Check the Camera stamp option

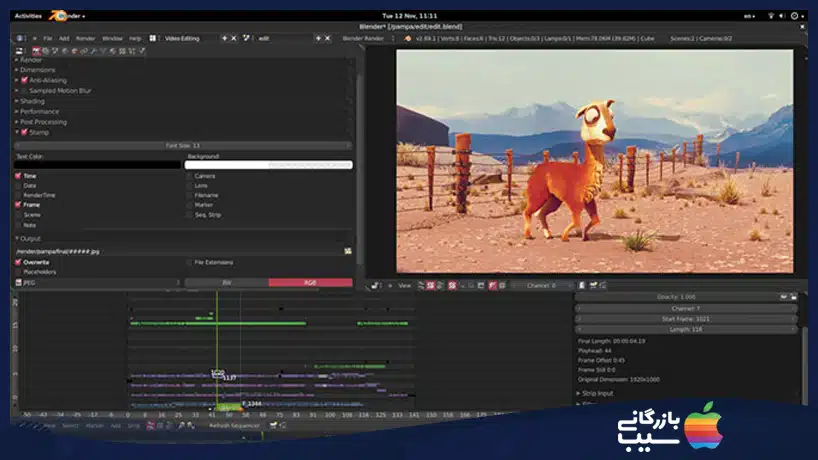189,176
